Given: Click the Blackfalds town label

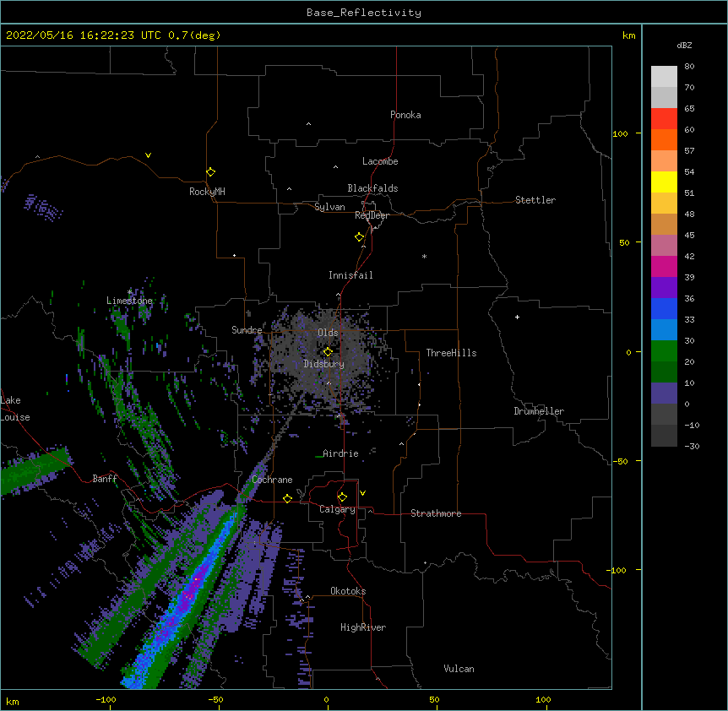Looking at the screenshot, I should coord(372,188).
